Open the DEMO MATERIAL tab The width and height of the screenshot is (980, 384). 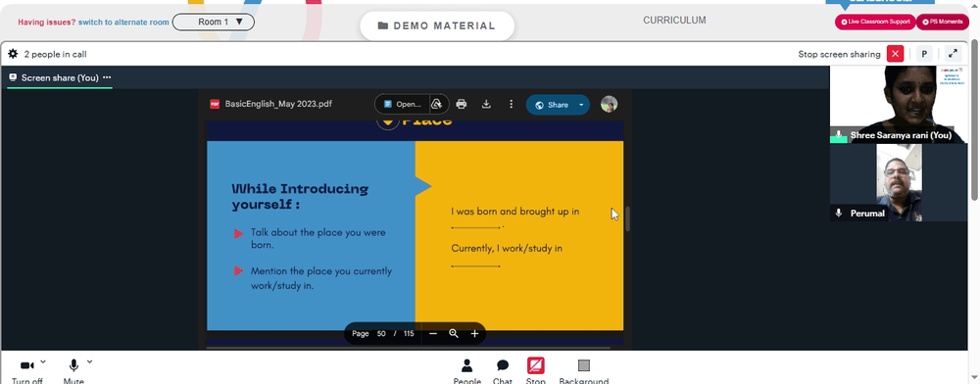coord(437,25)
